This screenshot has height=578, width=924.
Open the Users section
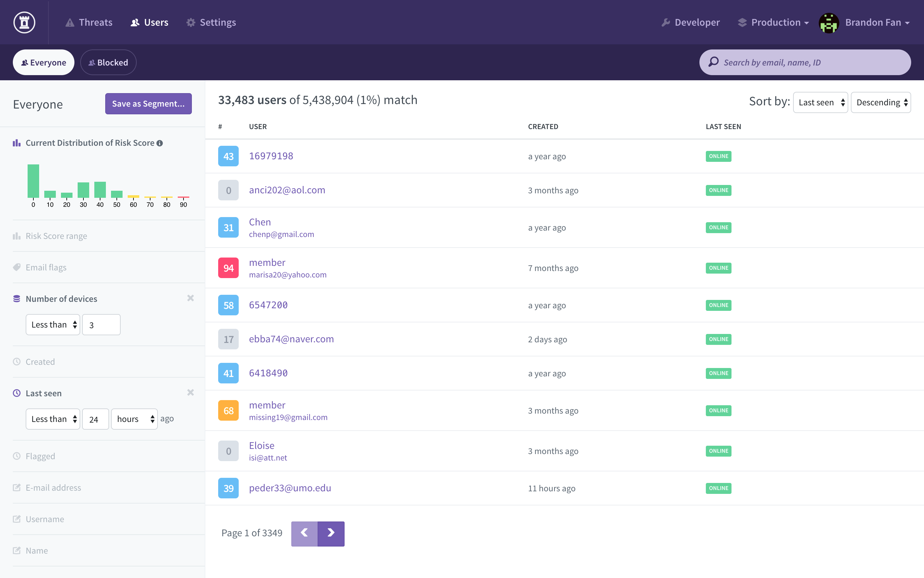pos(149,22)
